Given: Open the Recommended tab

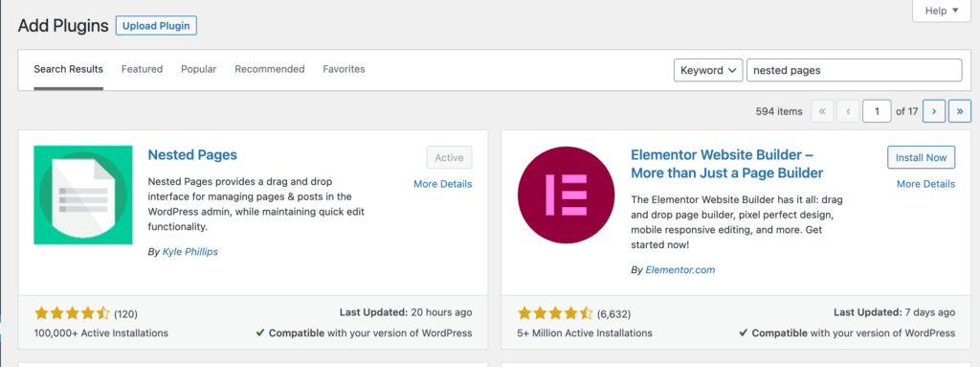Looking at the screenshot, I should pyautogui.click(x=269, y=69).
